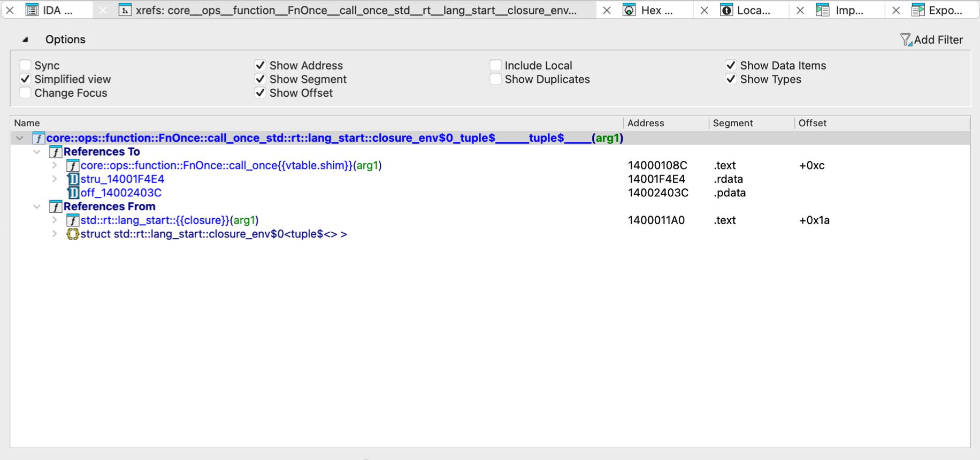Click the struct closure_env$0 braces icon
This screenshot has width=980, height=460.
point(72,234)
